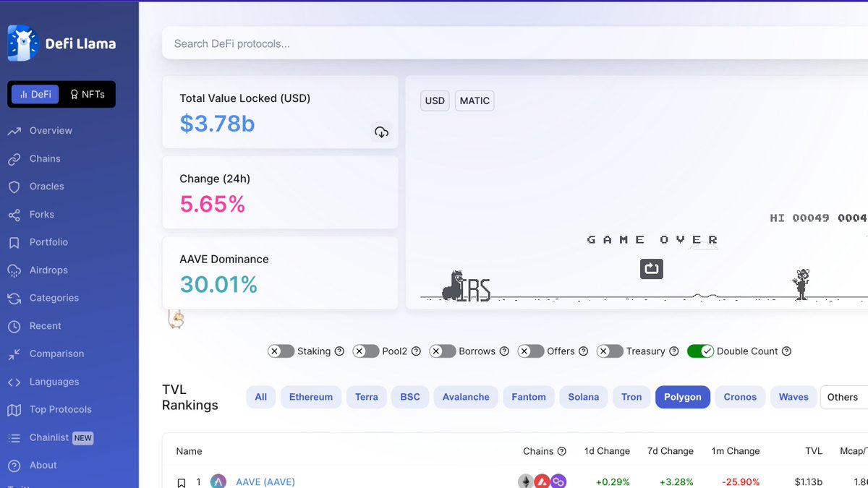The width and height of the screenshot is (868, 488).
Task: Enable the Pool2 toggle
Action: pos(365,351)
